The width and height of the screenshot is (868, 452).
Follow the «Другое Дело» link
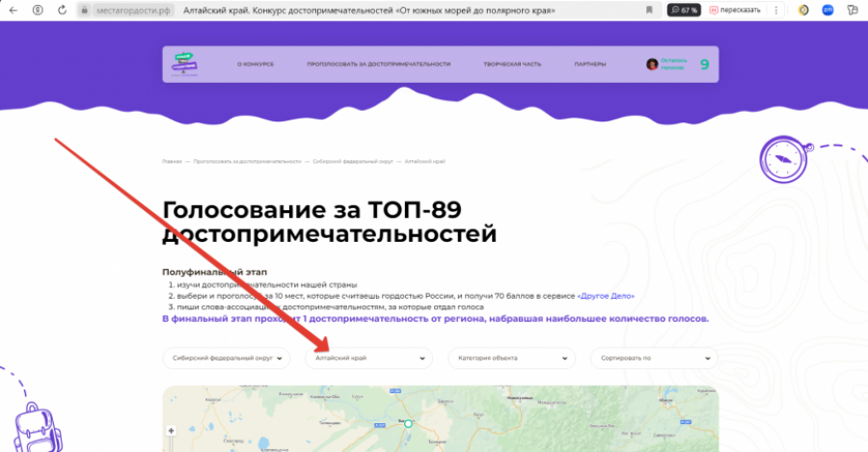tap(607, 296)
